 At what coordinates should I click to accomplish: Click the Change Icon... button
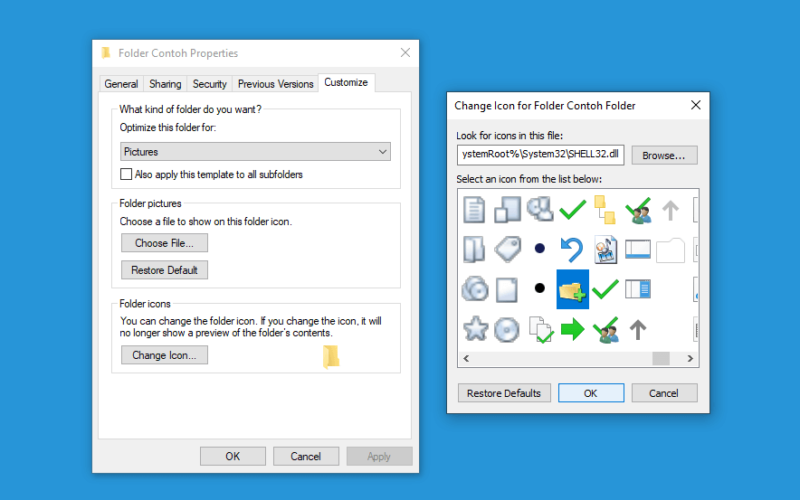click(164, 355)
